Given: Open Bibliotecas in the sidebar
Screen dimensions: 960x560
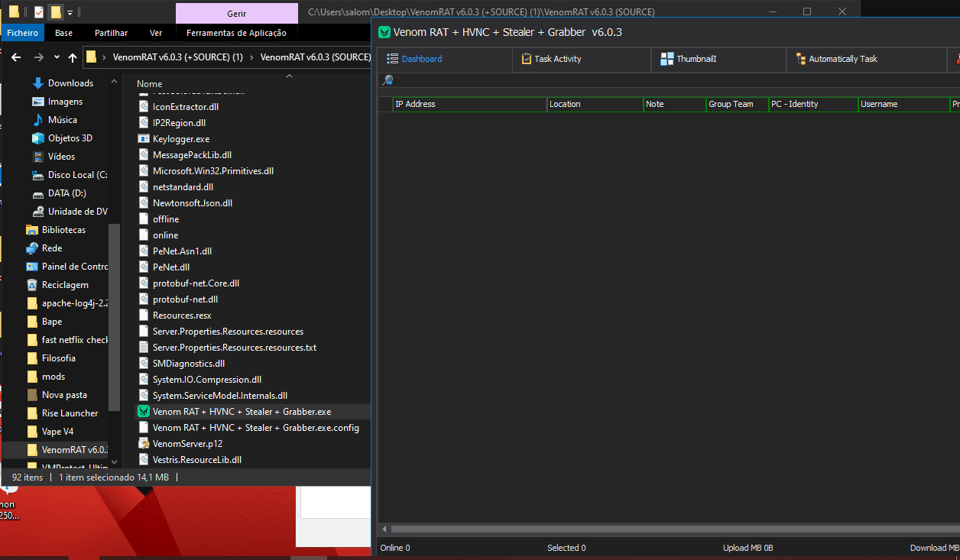Looking at the screenshot, I should coord(63,230).
